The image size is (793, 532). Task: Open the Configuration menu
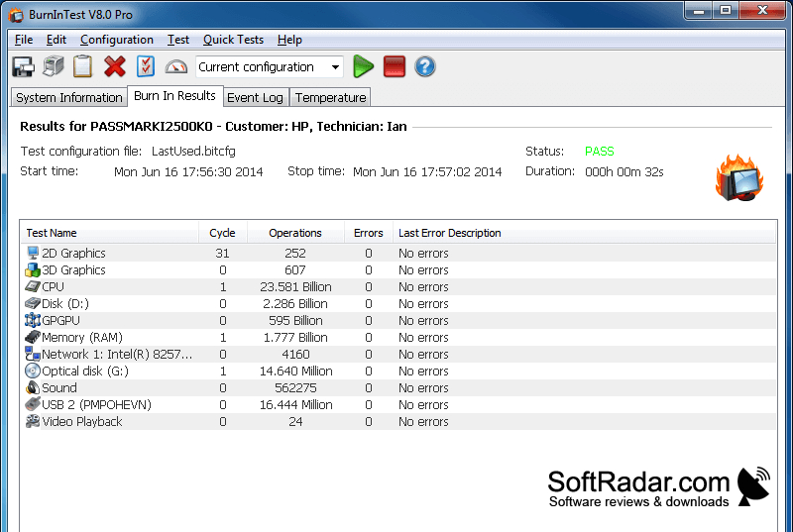(117, 40)
